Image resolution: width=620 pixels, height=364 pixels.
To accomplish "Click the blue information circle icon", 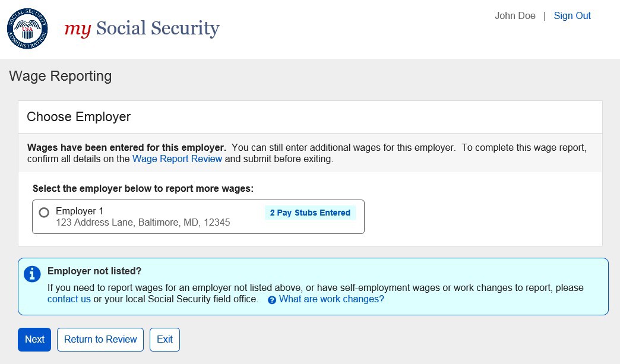I will (x=32, y=274).
